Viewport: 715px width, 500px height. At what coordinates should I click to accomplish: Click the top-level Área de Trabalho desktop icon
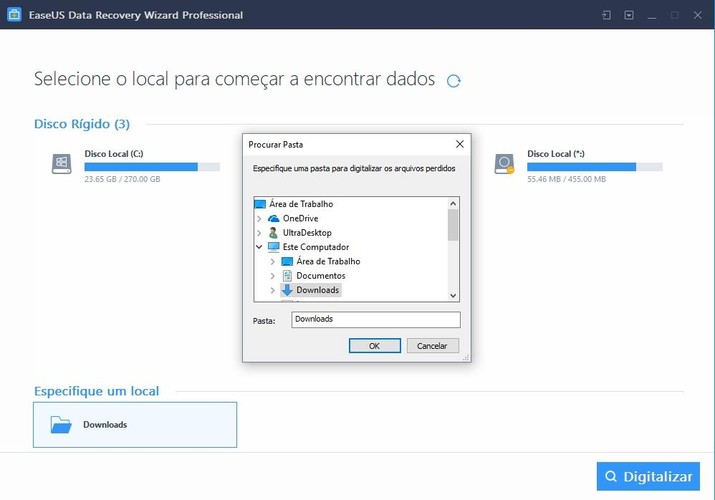click(x=260, y=204)
